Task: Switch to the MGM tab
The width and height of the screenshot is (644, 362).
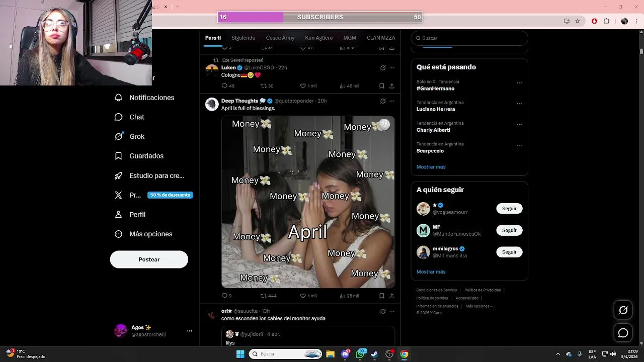Action: [x=350, y=38]
